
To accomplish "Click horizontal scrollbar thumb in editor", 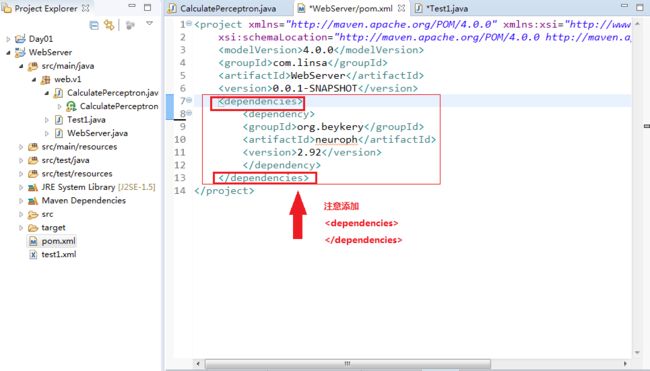I will click(x=347, y=364).
